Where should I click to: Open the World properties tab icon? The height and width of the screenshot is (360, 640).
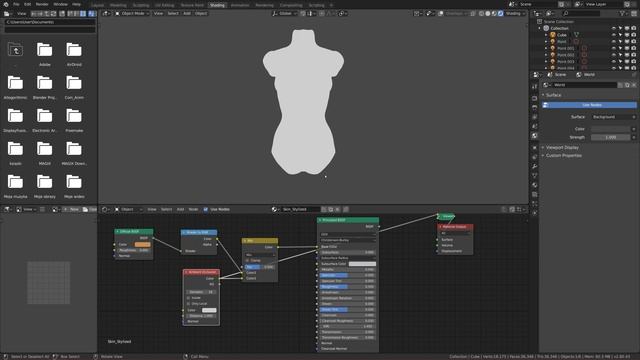pos(535,136)
